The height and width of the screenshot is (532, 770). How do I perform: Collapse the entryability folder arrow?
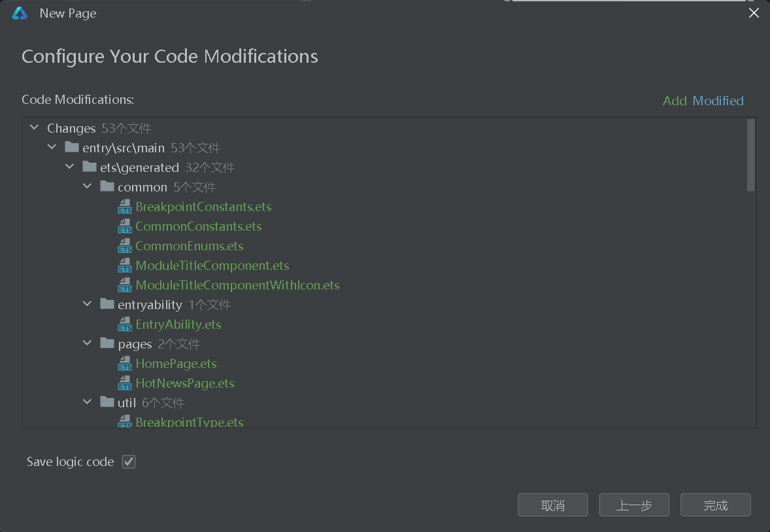tap(87, 305)
